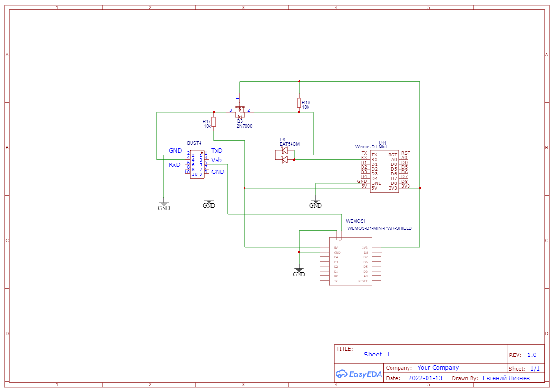Select the WEMOS1 power shield body
Image resolution: width=554 pixels, height=392 pixels.
tap(351, 261)
